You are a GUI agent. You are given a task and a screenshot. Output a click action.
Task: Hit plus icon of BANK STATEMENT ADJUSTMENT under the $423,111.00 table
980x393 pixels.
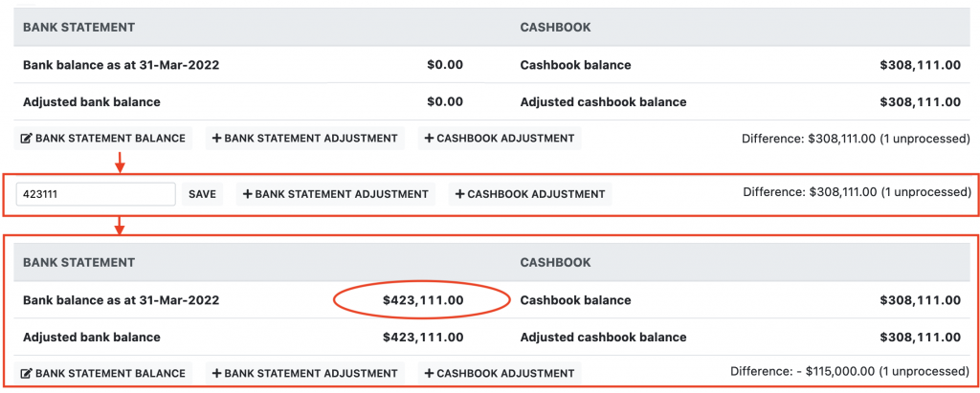click(x=216, y=374)
